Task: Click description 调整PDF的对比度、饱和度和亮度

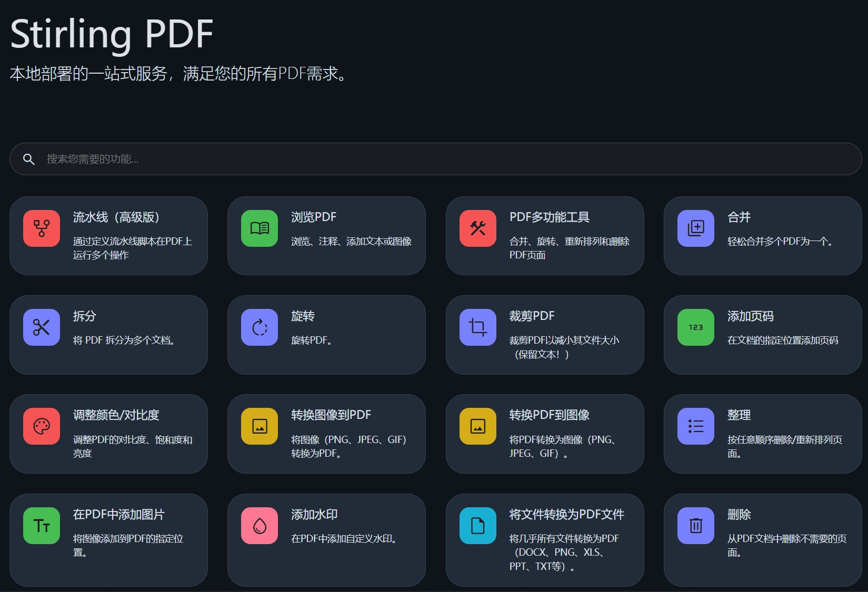Action: (133, 446)
